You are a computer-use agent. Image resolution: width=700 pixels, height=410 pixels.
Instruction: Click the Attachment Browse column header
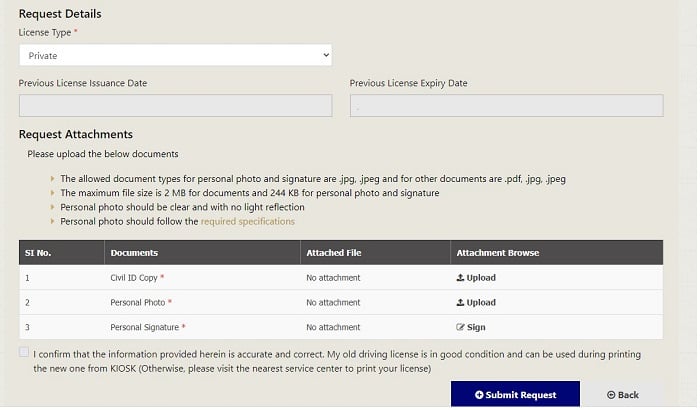(498, 253)
